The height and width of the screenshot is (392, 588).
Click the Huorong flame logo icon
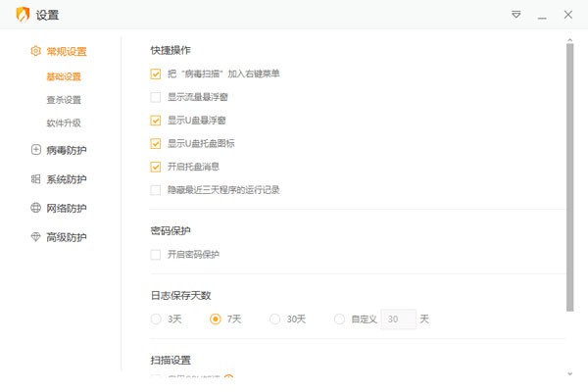21,15
